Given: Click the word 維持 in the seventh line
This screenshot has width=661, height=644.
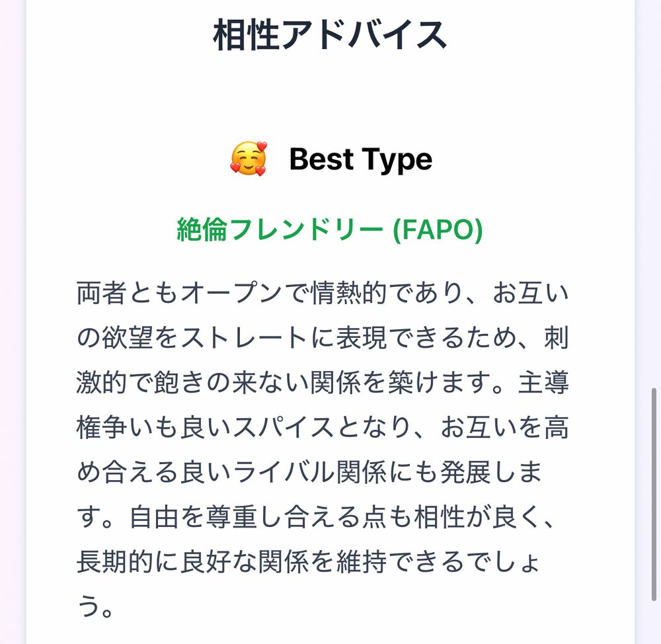Looking at the screenshot, I should coord(362,561).
